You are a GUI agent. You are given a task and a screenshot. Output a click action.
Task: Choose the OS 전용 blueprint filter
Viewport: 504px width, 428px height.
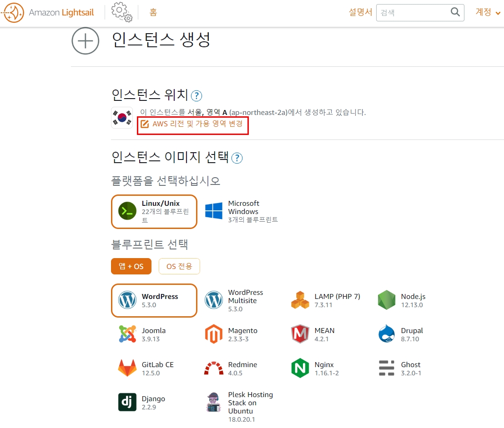[x=179, y=266]
